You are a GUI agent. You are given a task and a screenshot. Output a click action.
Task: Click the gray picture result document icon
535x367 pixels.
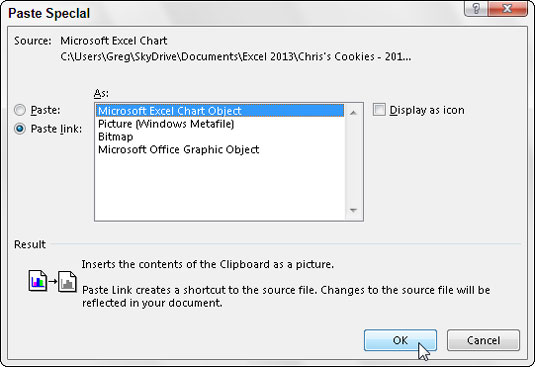(67, 281)
